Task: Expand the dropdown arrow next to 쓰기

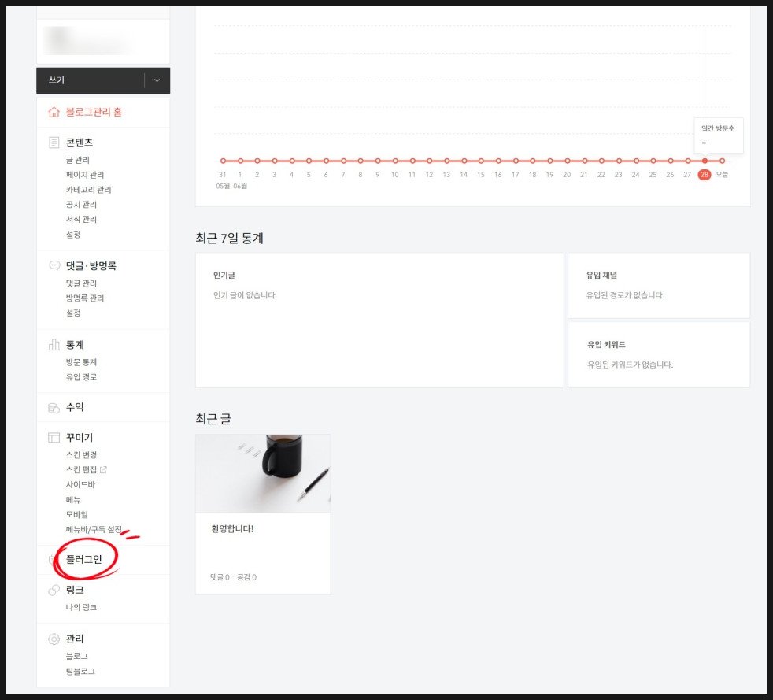Action: pos(157,80)
